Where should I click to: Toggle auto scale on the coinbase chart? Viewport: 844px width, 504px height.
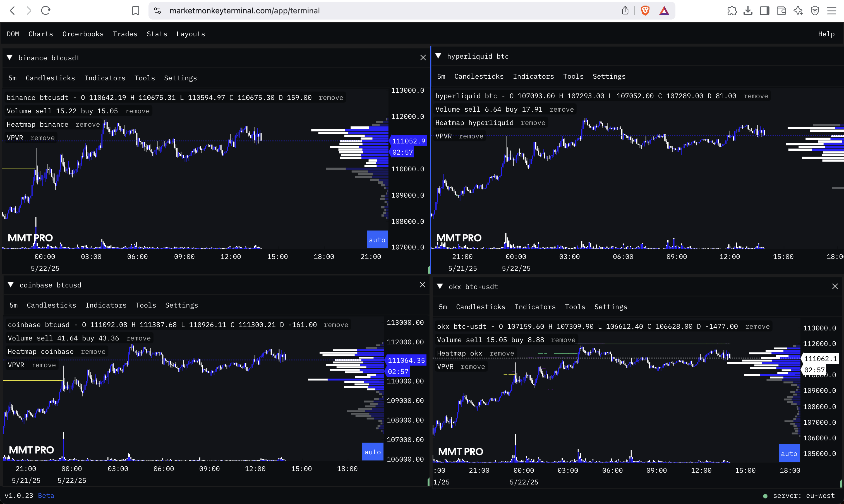click(373, 452)
